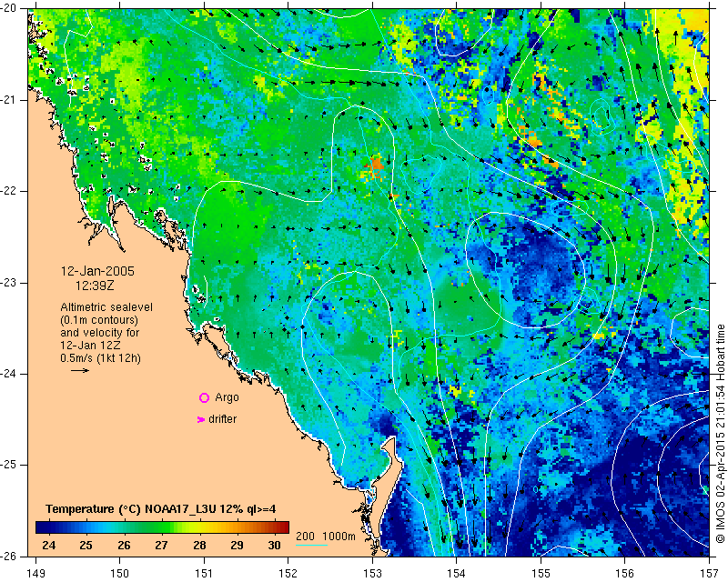Click the longitude axis label '152'
Viewport: 728px width, 582px height.
coord(288,574)
